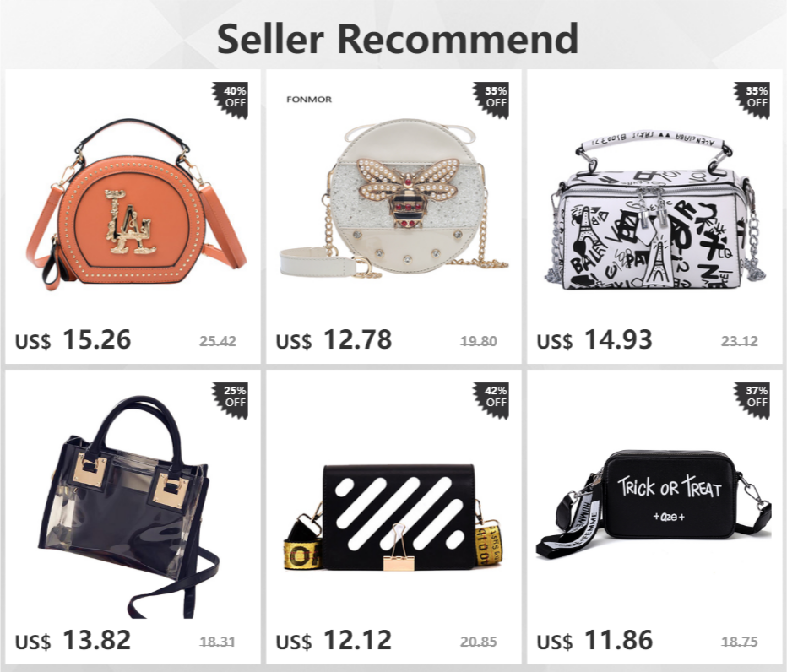Image resolution: width=787 pixels, height=672 pixels.
Task: Open the white bee round crossbody bag
Action: (394, 198)
